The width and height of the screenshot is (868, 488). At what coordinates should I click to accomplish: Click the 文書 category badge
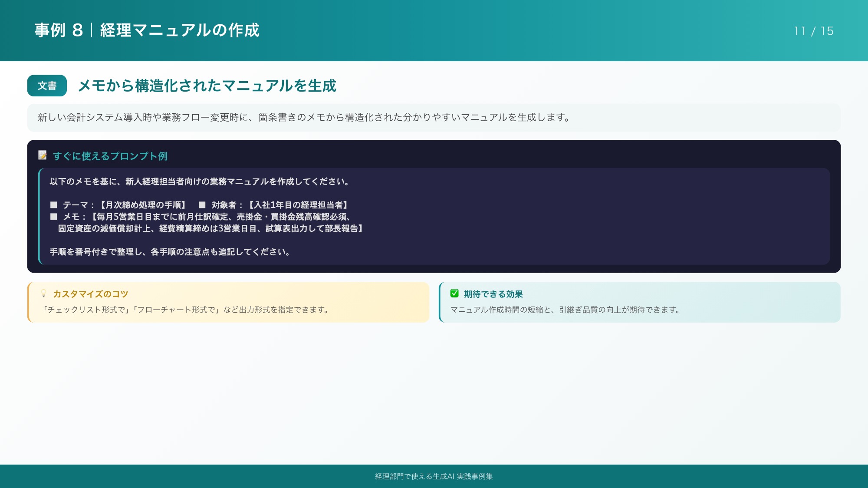coord(47,86)
